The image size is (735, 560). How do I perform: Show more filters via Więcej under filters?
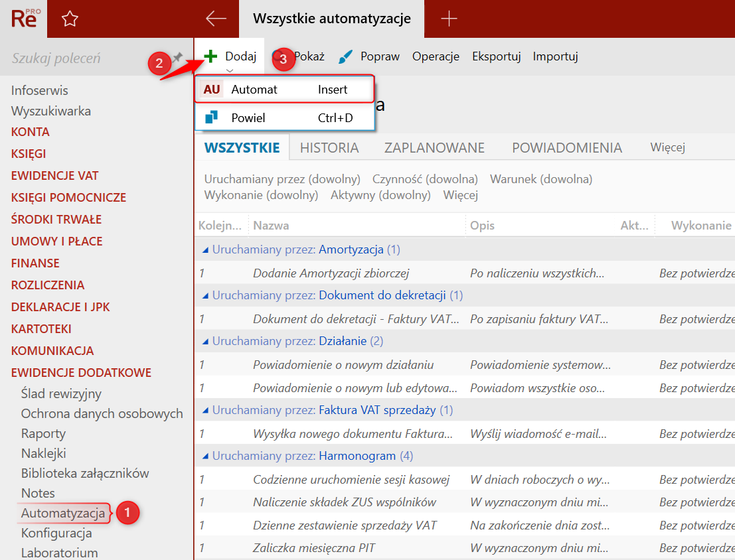(x=460, y=195)
